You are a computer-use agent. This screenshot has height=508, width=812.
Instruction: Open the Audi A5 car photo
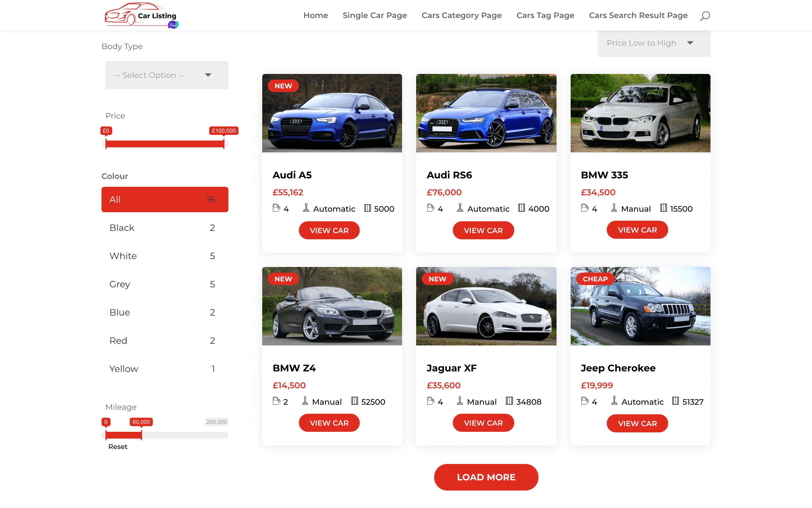click(x=332, y=113)
